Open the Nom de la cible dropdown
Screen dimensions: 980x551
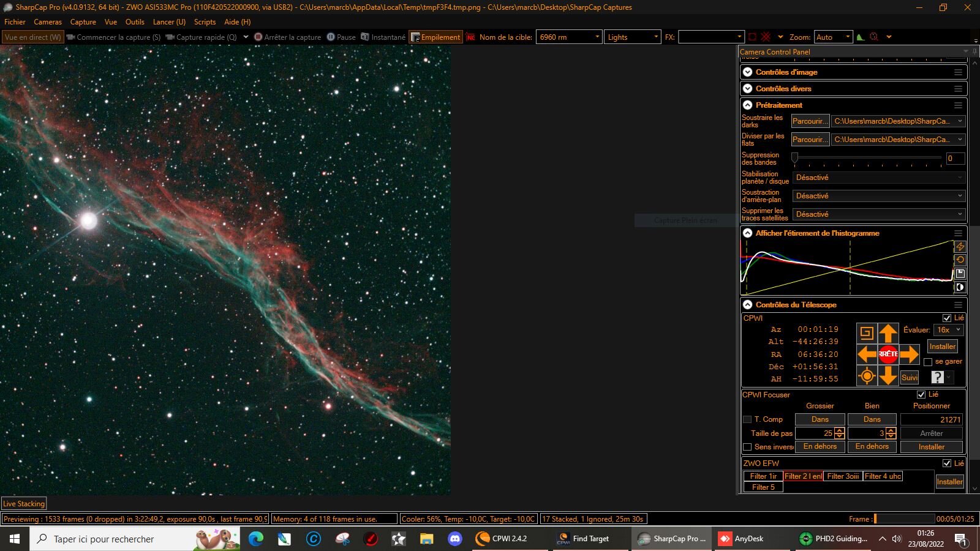pyautogui.click(x=569, y=37)
